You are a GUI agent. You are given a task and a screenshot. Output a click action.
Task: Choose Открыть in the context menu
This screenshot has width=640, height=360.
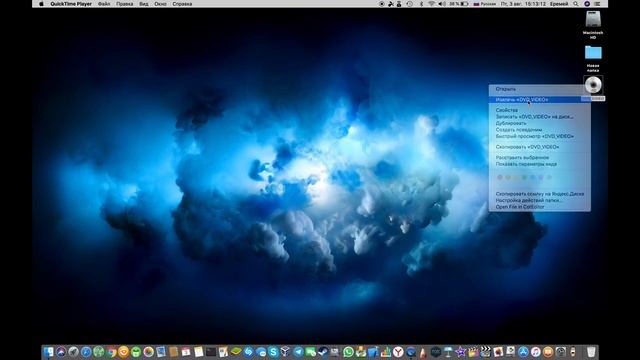point(540,89)
